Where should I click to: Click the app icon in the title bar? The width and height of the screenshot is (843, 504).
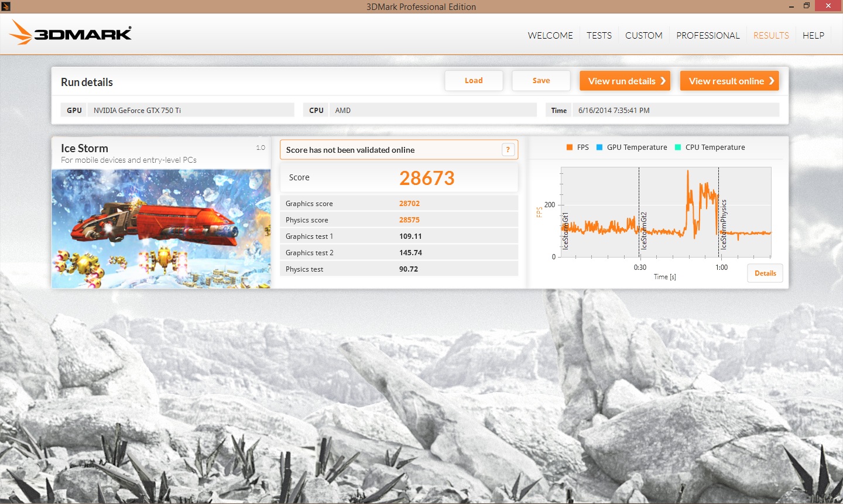click(6, 6)
